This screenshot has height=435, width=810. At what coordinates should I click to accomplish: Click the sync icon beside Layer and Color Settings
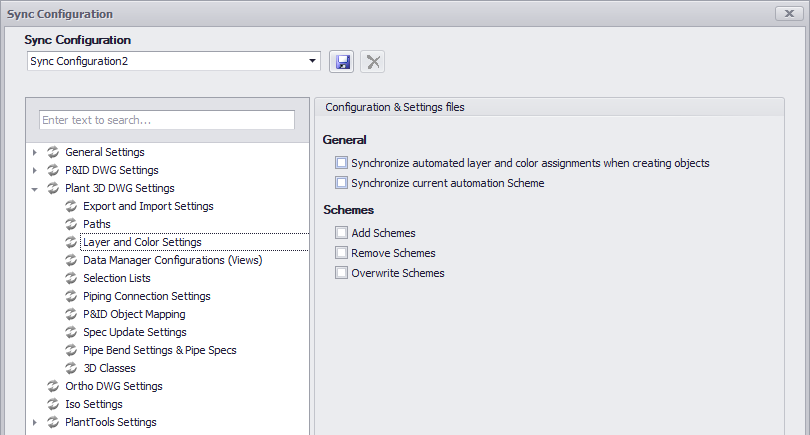pos(71,242)
